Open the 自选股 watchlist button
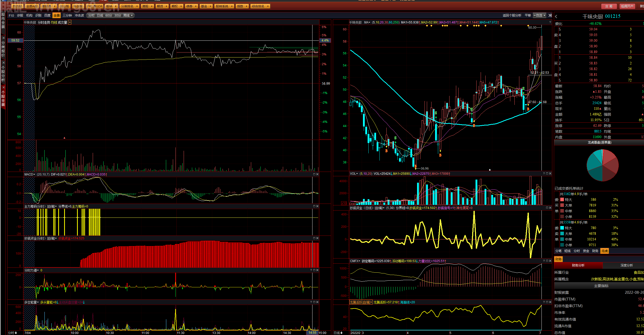The height and width of the screenshot is (335, 644). (17, 6)
